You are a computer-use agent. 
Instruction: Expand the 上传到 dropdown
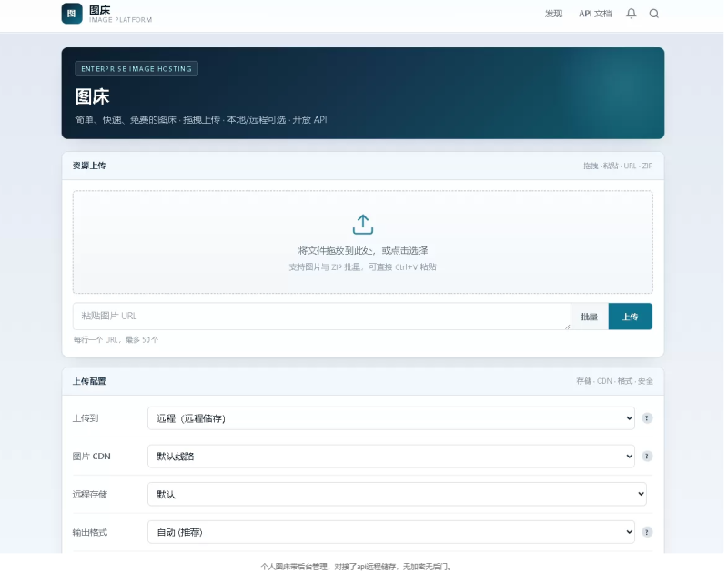pyautogui.click(x=391, y=418)
